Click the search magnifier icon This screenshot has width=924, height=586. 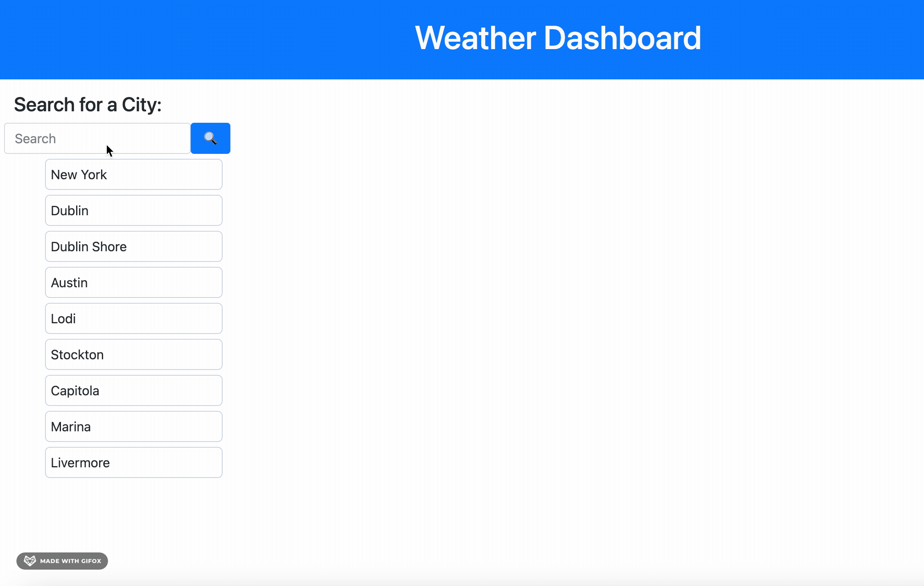point(210,138)
